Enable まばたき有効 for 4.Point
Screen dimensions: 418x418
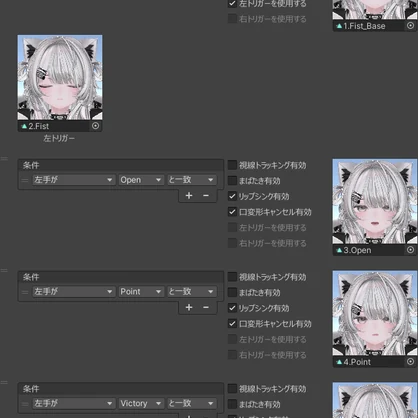pyautogui.click(x=232, y=292)
